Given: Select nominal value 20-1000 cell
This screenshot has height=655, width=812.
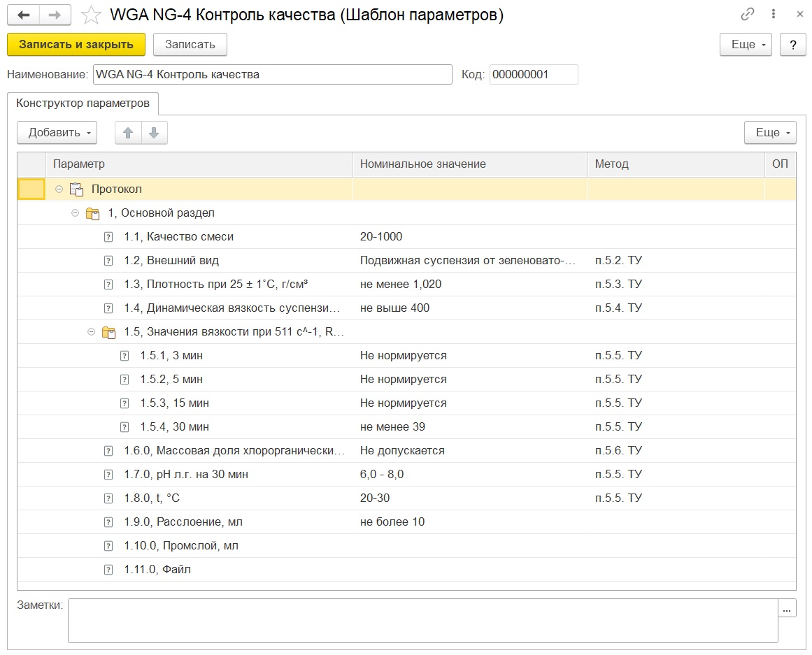Looking at the screenshot, I should pyautogui.click(x=470, y=237).
